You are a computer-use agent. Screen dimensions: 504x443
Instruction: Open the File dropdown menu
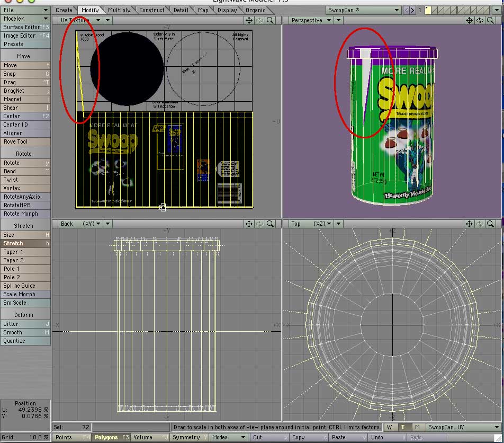pyautogui.click(x=25, y=10)
